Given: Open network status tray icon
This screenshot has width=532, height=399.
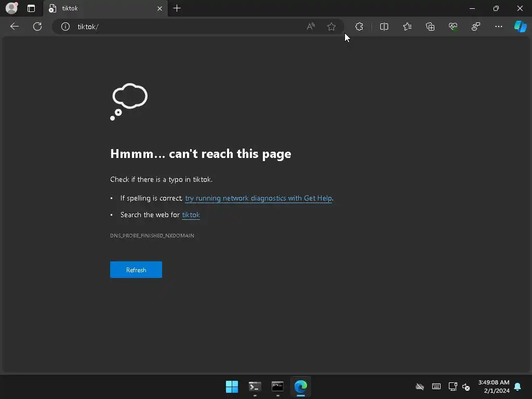Looking at the screenshot, I should pyautogui.click(x=453, y=387).
